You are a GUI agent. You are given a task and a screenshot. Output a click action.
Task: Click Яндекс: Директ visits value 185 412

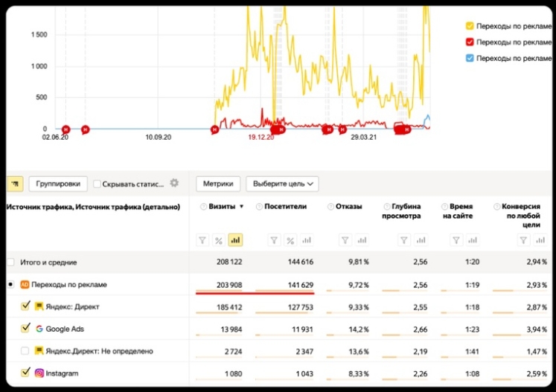(229, 307)
